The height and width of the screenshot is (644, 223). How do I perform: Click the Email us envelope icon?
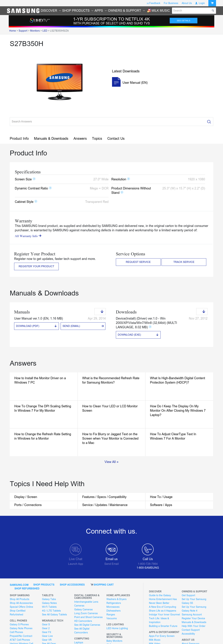click(x=112, y=549)
